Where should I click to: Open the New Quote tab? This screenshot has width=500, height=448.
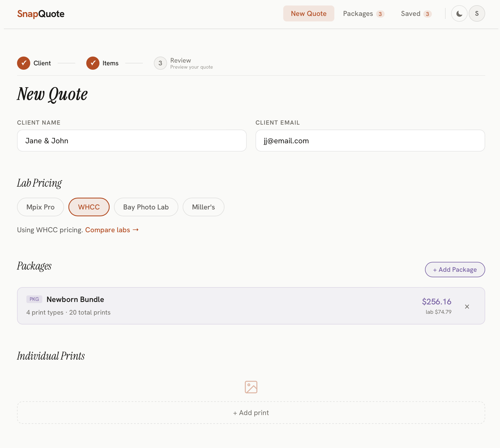309,13
